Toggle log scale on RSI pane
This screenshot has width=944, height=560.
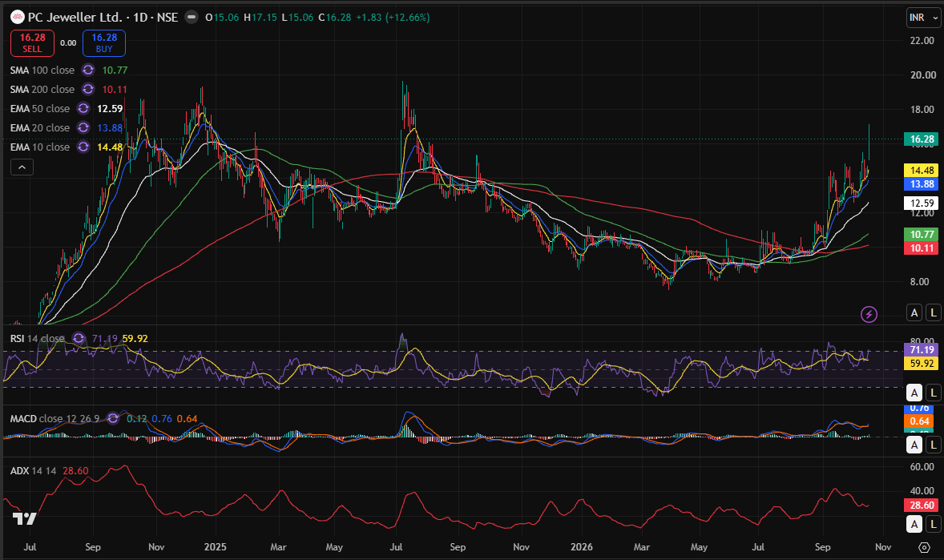933,393
